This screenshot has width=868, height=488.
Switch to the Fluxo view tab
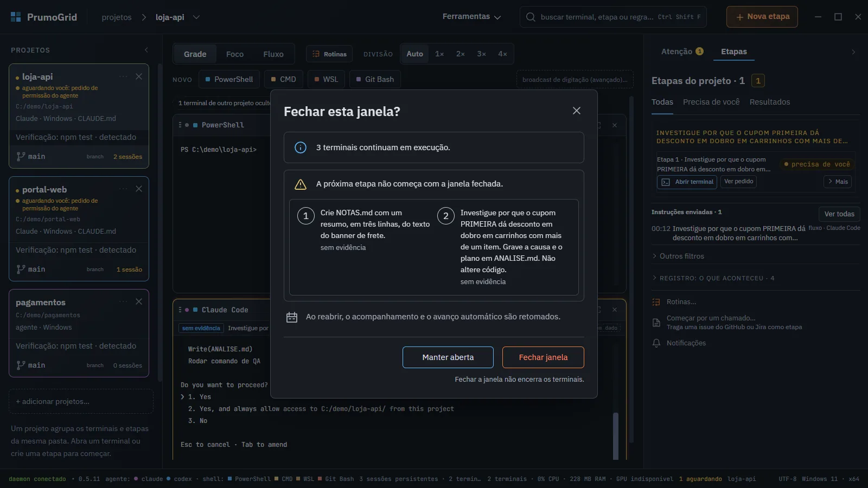click(x=273, y=54)
